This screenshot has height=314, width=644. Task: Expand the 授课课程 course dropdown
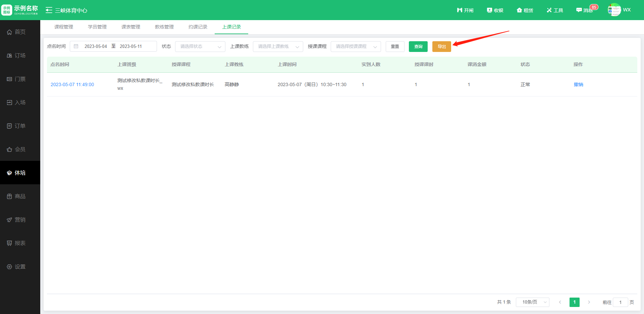[356, 47]
